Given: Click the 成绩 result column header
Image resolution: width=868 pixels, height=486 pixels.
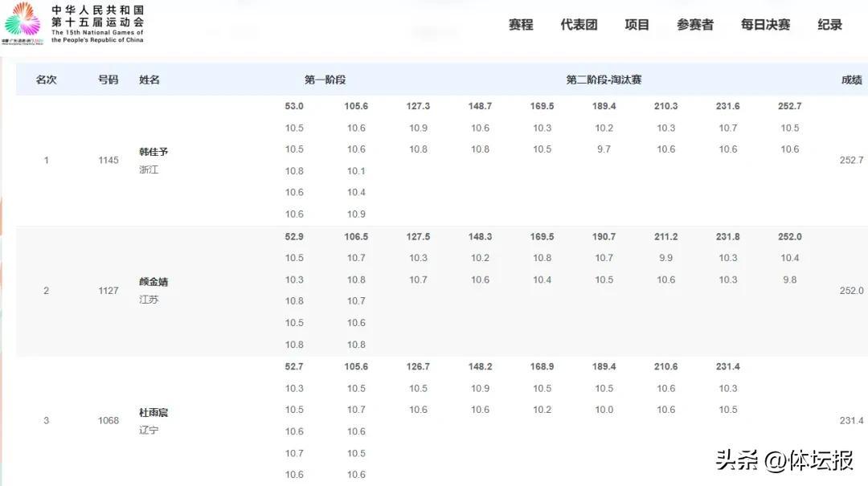Looking at the screenshot, I should (851, 80).
